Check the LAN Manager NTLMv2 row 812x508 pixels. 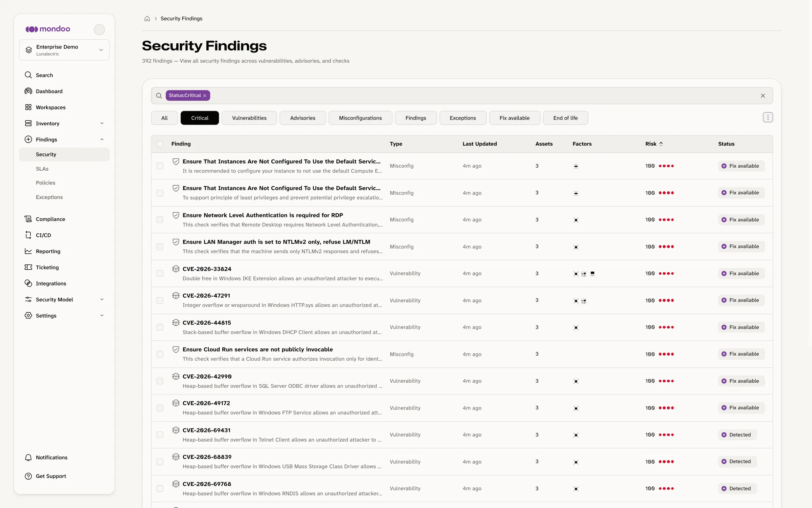coord(160,247)
